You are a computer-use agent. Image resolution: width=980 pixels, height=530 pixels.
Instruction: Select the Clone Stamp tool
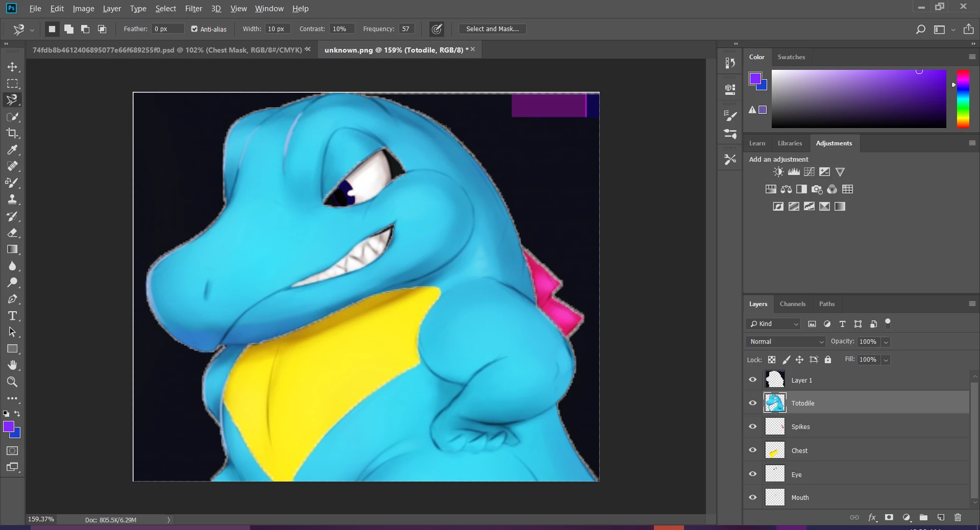click(12, 199)
